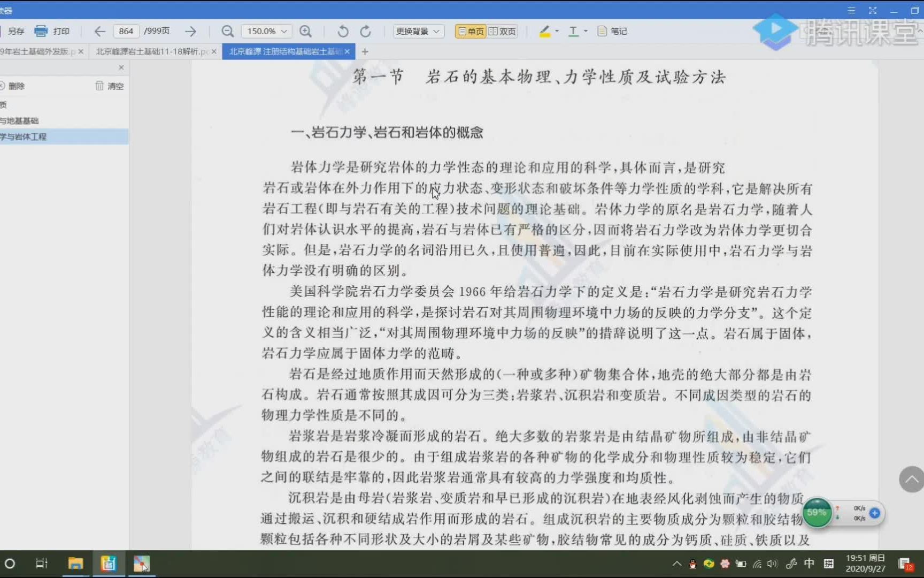This screenshot has width=924, height=578.
Task: Open the QQ penguin tray icon
Action: (692, 564)
